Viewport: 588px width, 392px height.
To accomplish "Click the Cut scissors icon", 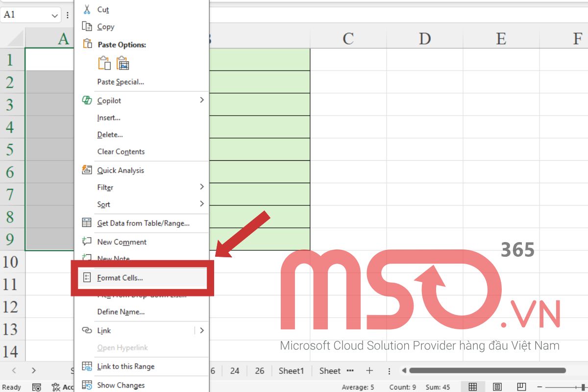I will click(87, 9).
